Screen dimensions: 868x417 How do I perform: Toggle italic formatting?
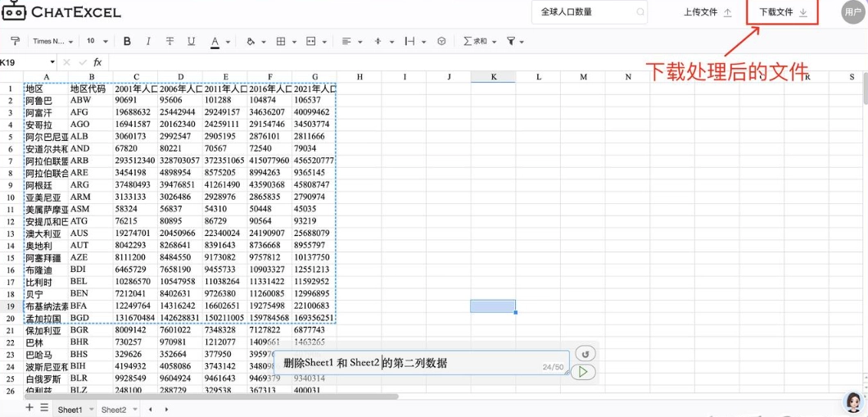click(148, 41)
